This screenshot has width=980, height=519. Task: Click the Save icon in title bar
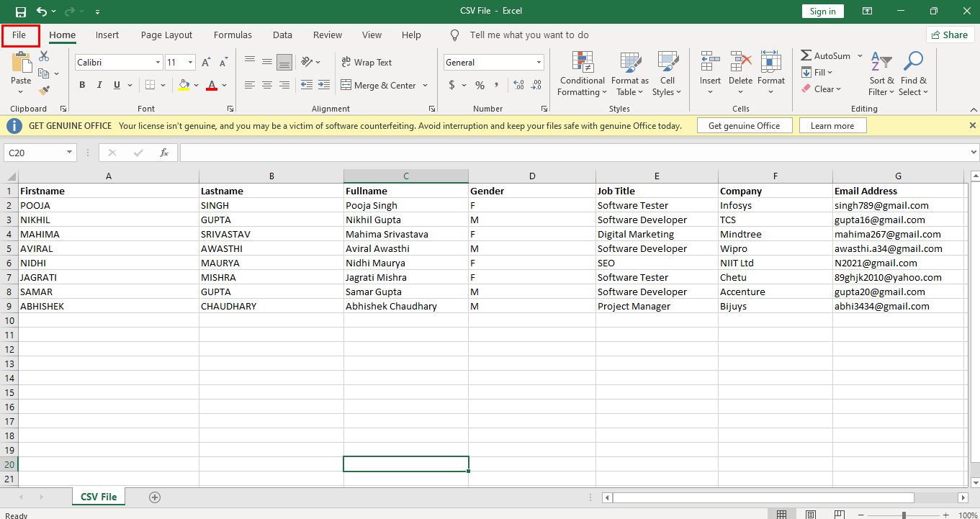pos(21,12)
